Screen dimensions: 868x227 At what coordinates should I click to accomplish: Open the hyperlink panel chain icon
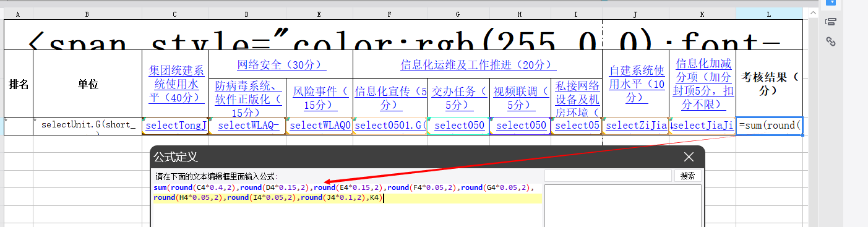pos(831,41)
